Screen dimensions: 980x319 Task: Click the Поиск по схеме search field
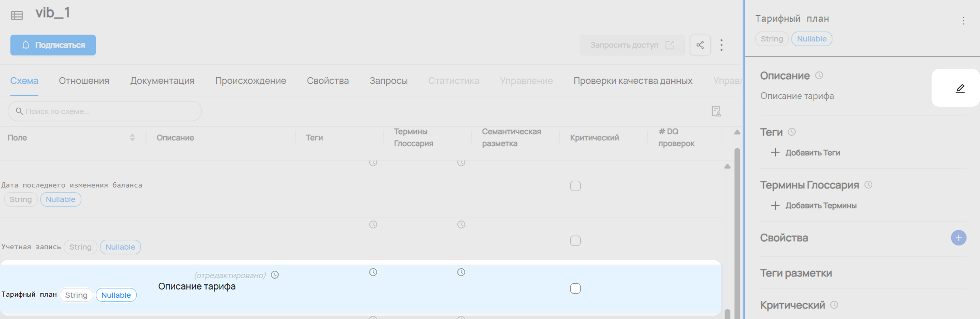(x=105, y=111)
